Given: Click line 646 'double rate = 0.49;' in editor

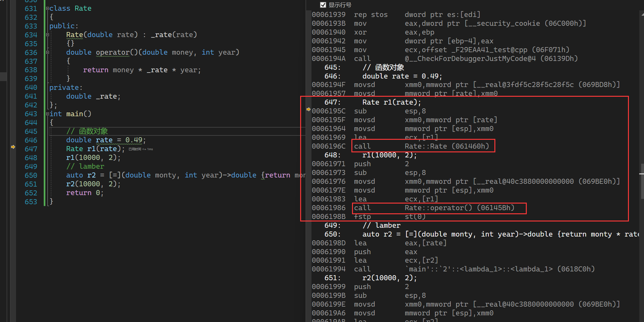Looking at the screenshot, I should point(106,140).
